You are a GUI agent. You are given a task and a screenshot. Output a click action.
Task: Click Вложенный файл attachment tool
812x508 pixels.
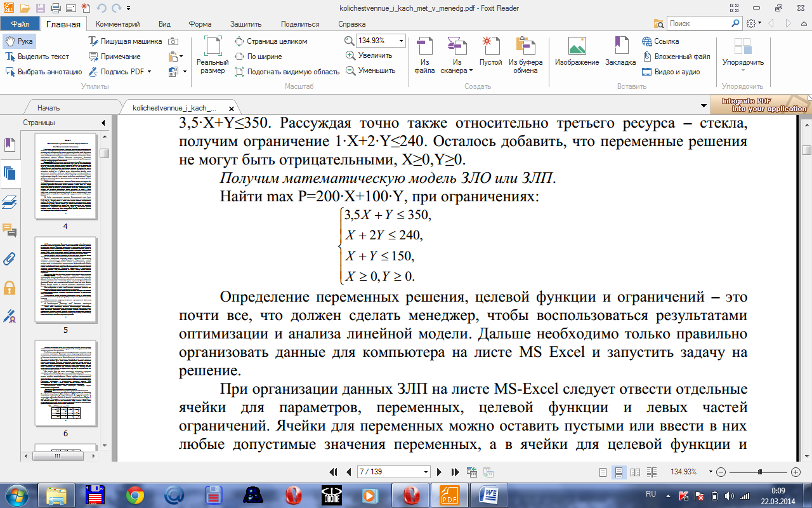[676, 57]
